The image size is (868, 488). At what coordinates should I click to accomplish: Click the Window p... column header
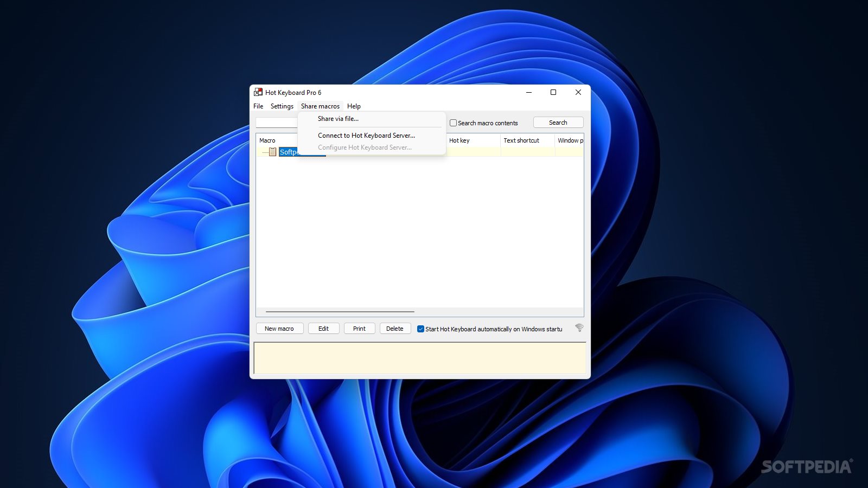(x=570, y=140)
